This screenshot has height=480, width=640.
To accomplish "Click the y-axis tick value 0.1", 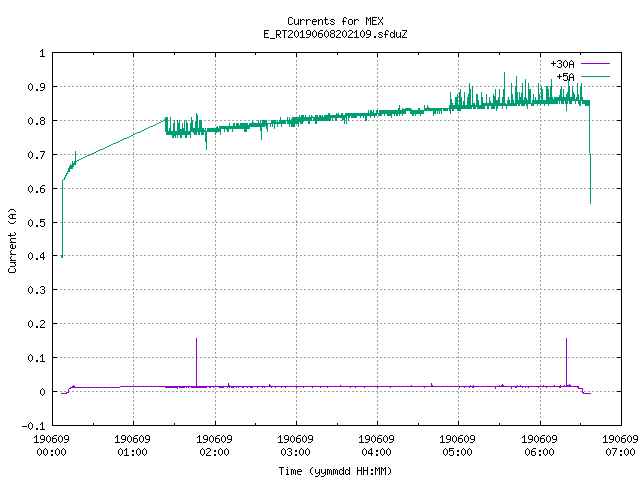I will click(36, 358).
